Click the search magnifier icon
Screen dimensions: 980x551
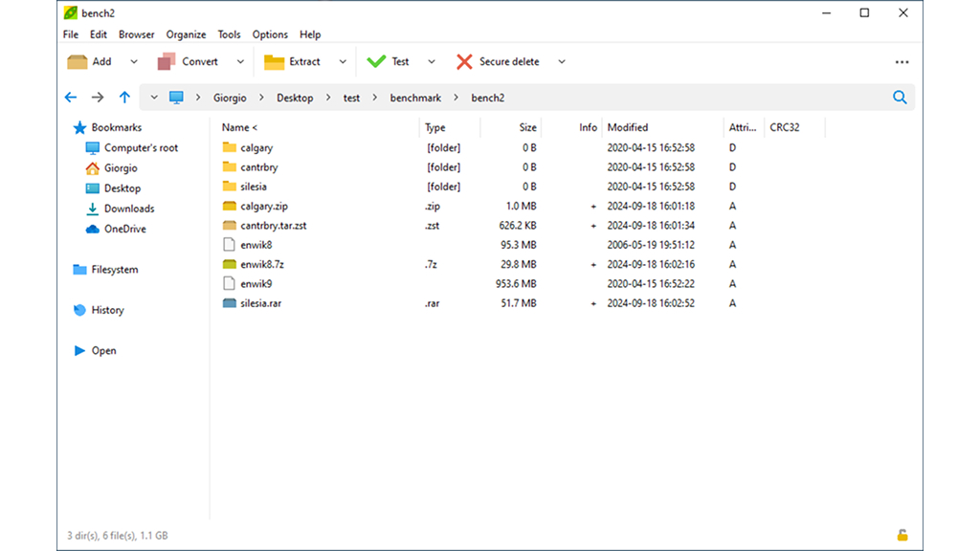tap(900, 98)
